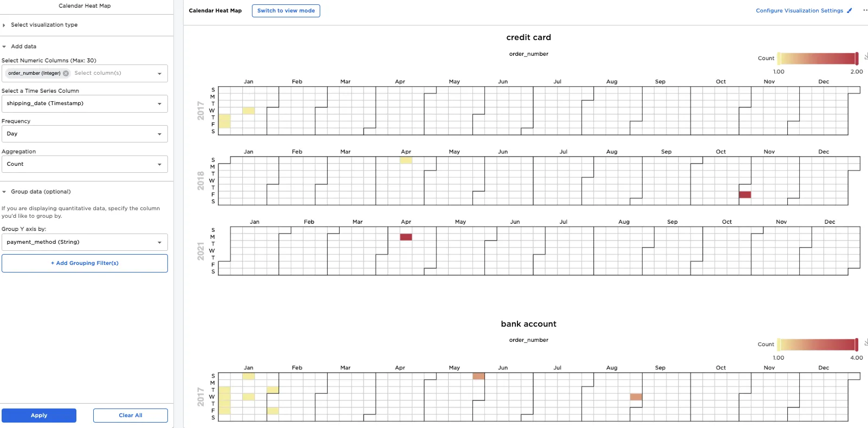
Task: Select the highlighted April cell in the 2021 calendar
Action: [405, 237]
